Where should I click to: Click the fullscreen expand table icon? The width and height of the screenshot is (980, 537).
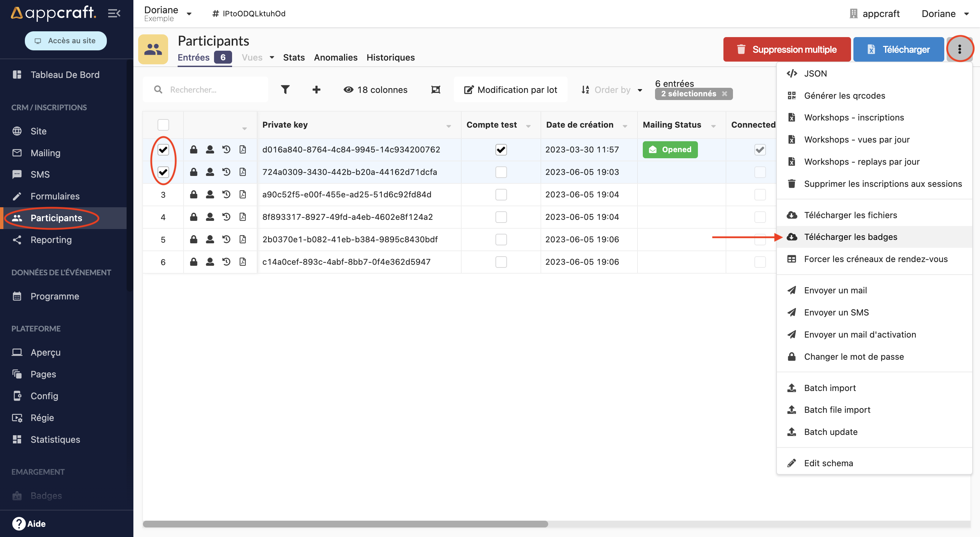click(436, 89)
